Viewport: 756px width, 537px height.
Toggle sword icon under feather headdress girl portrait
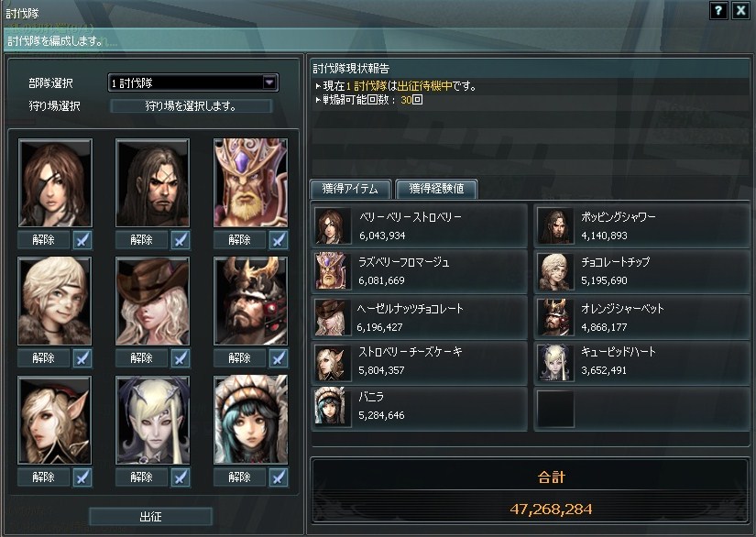click(279, 477)
